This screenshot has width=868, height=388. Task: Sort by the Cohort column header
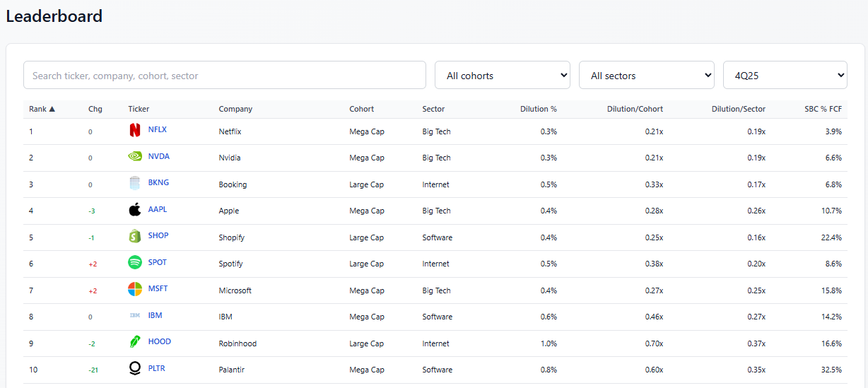coord(361,109)
